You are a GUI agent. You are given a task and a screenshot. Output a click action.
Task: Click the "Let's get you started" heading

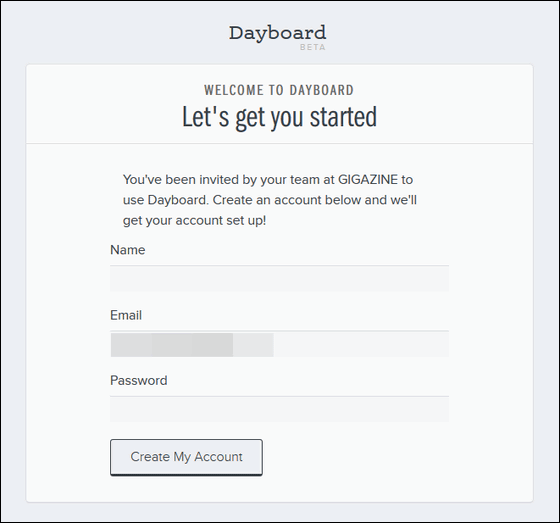279,117
